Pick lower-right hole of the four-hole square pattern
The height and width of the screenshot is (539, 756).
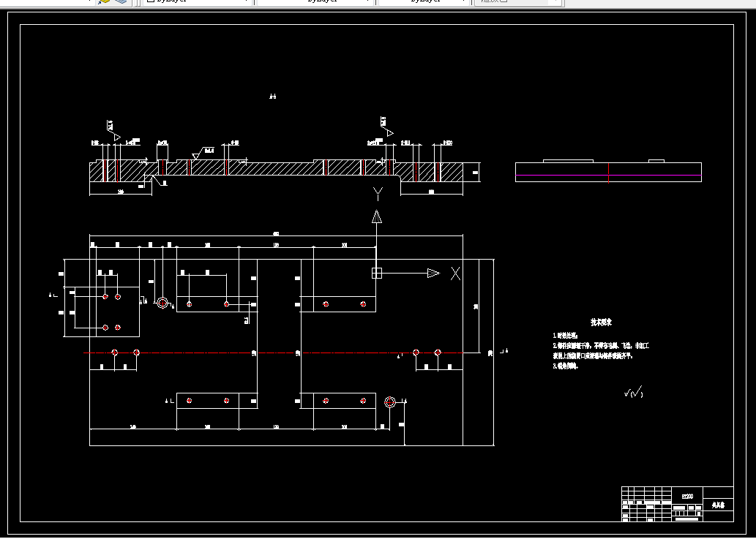click(x=118, y=328)
